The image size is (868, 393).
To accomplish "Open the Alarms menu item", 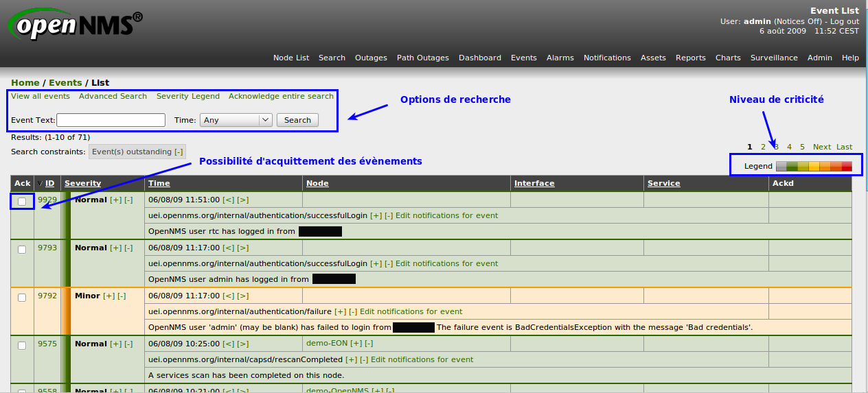I will [560, 58].
